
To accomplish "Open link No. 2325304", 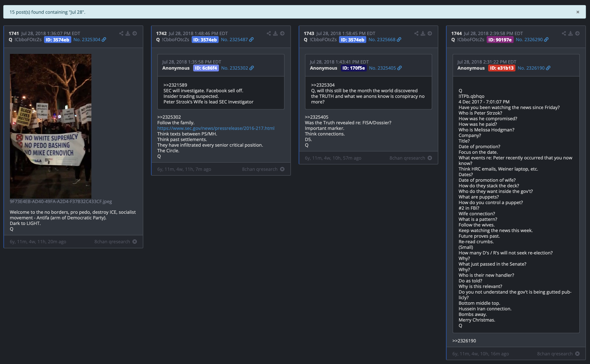I will 90,40.
